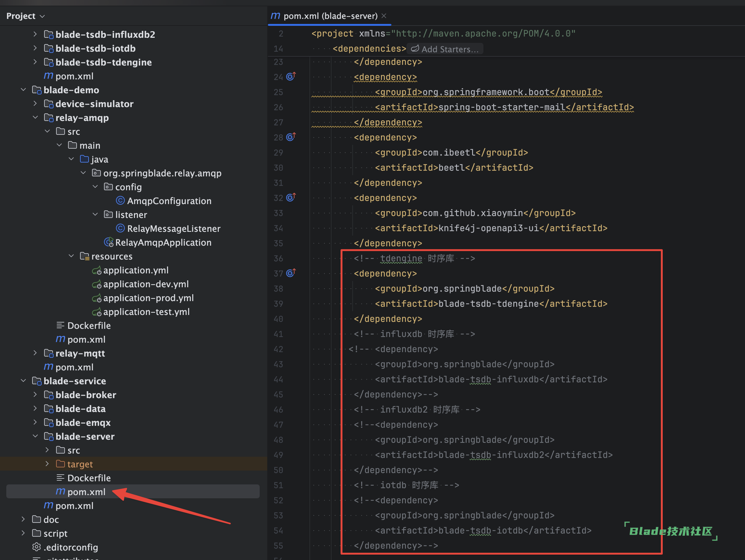
Task: Open blade-server Dockerfile
Action: (84, 478)
